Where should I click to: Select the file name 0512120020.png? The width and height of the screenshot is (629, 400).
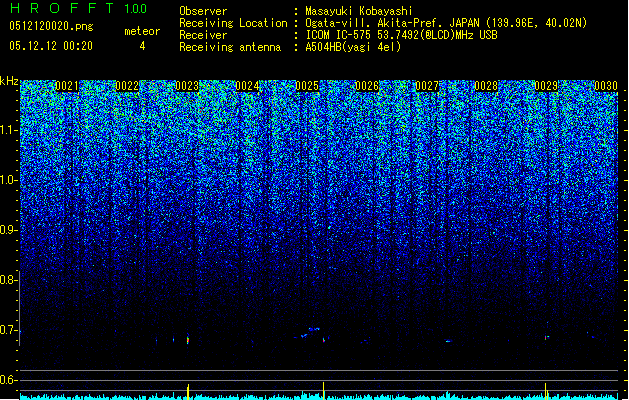tap(51, 26)
